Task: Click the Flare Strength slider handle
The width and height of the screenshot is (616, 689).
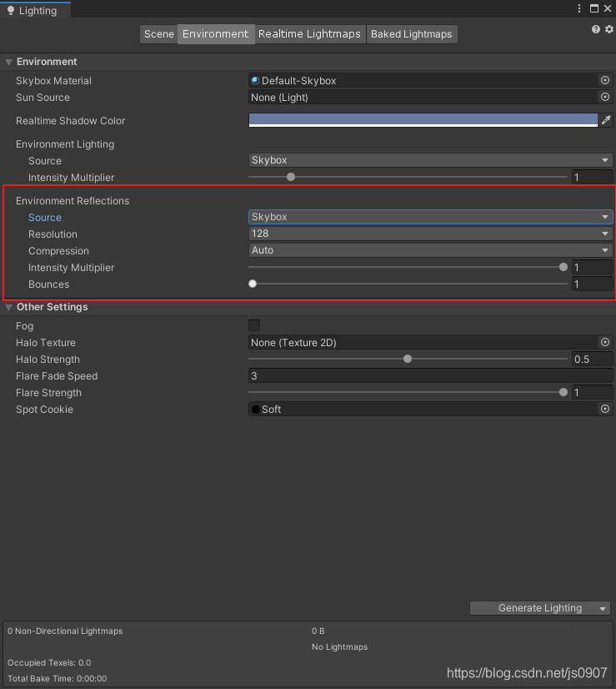Action: click(563, 392)
